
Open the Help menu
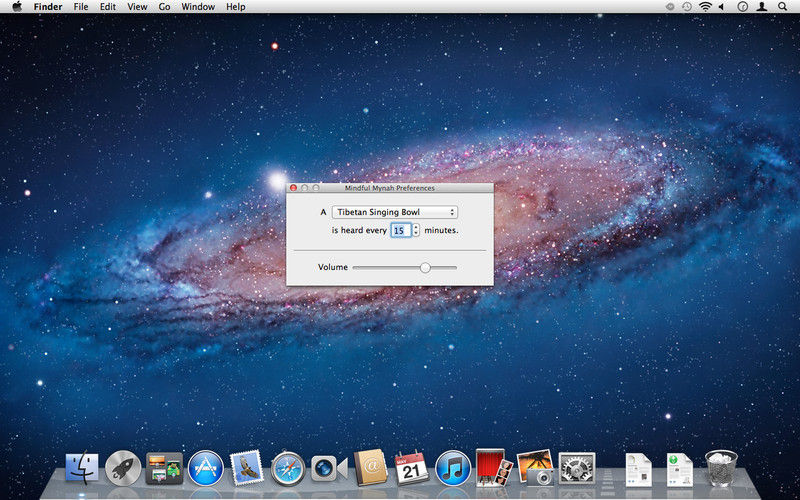point(236,7)
